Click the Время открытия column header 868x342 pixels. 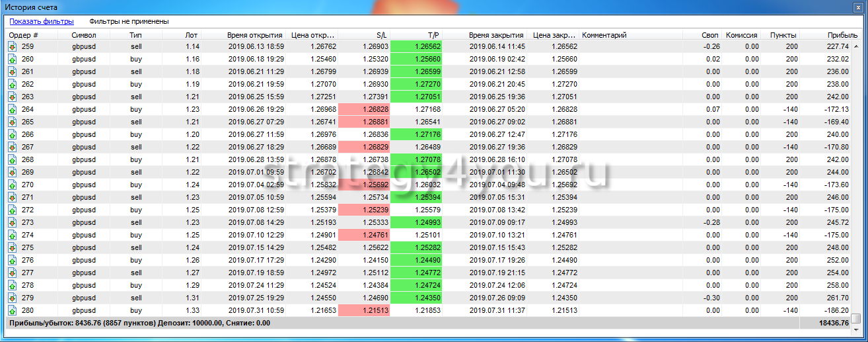tap(254, 35)
